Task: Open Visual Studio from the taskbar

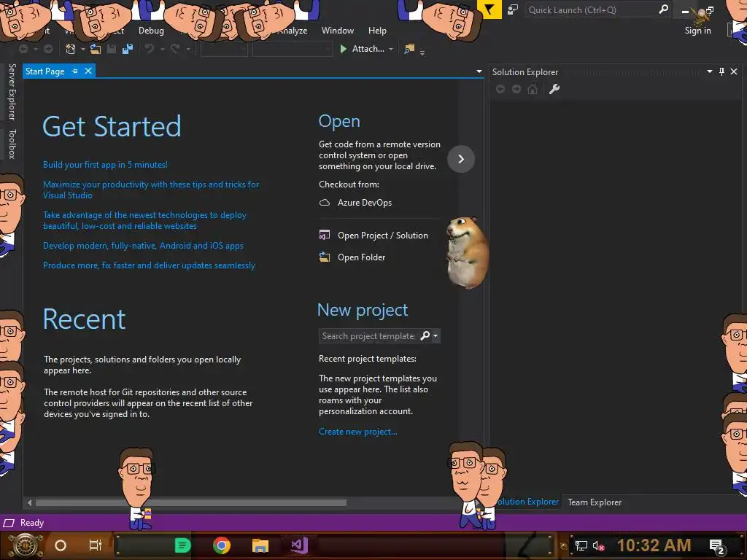Action: pyautogui.click(x=300, y=545)
